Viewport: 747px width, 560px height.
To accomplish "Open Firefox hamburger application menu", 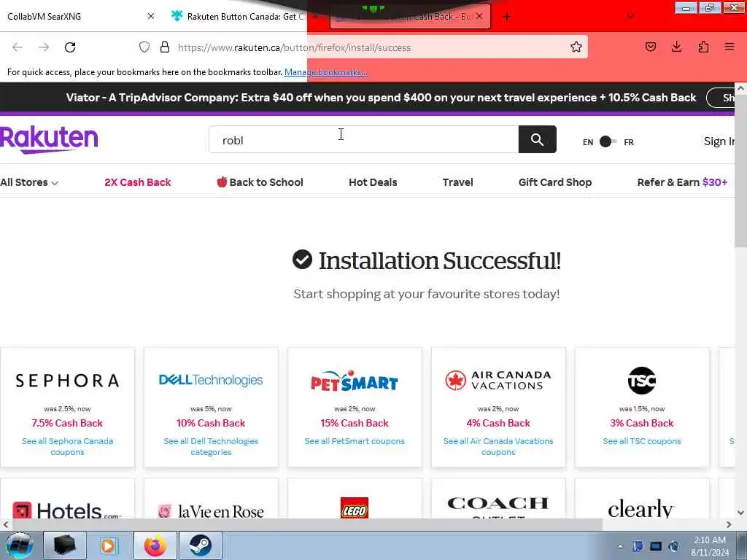I will point(729,47).
